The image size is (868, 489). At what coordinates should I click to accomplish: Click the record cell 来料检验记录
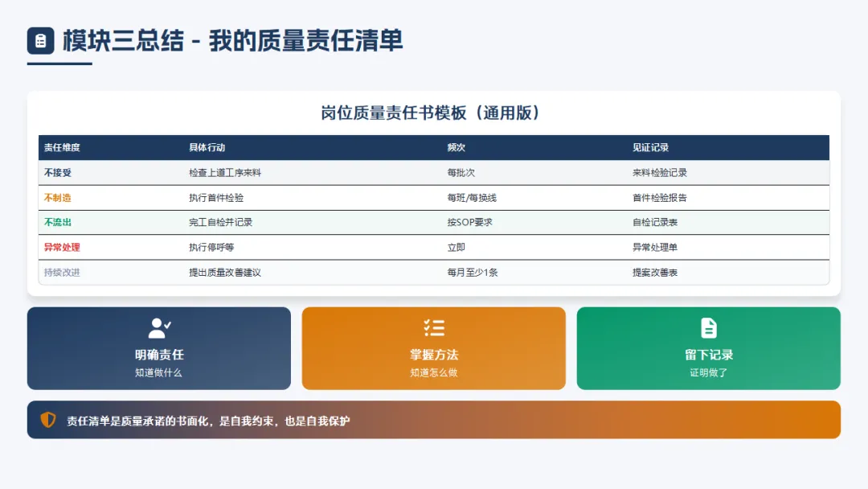click(659, 173)
